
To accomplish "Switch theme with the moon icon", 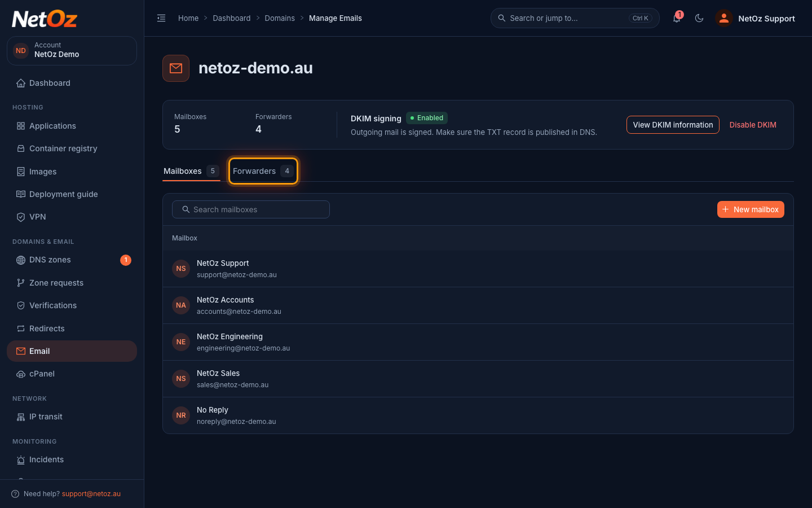I will coord(699,18).
